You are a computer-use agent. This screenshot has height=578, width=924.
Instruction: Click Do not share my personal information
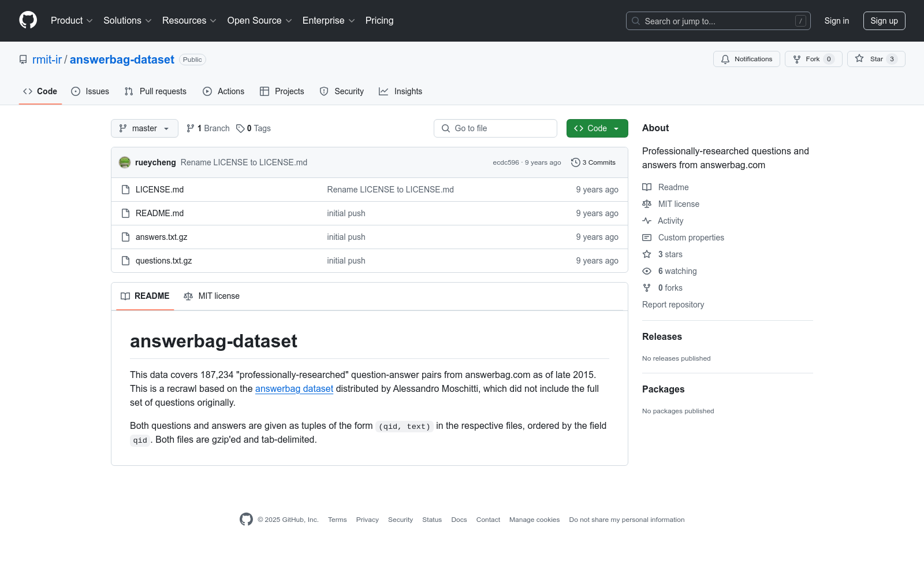tap(627, 520)
